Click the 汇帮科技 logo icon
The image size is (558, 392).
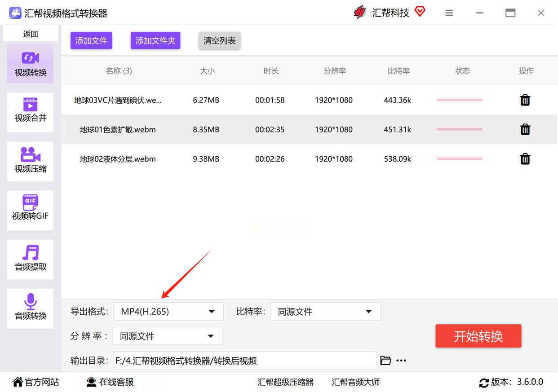tap(360, 13)
